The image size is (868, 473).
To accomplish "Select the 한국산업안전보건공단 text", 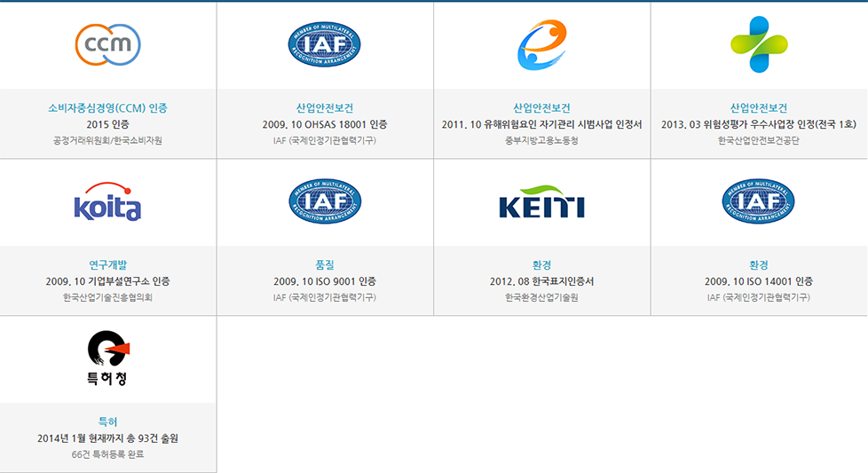I will tap(759, 140).
